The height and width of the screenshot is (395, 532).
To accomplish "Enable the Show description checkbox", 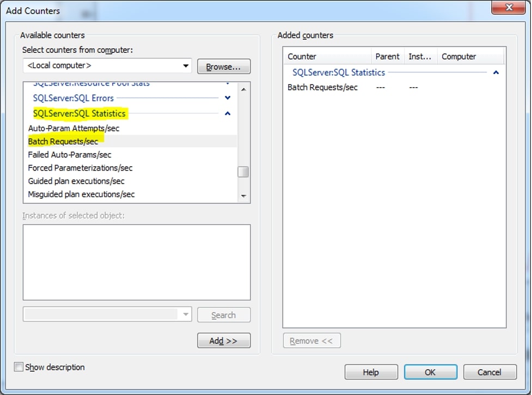I will click(19, 367).
